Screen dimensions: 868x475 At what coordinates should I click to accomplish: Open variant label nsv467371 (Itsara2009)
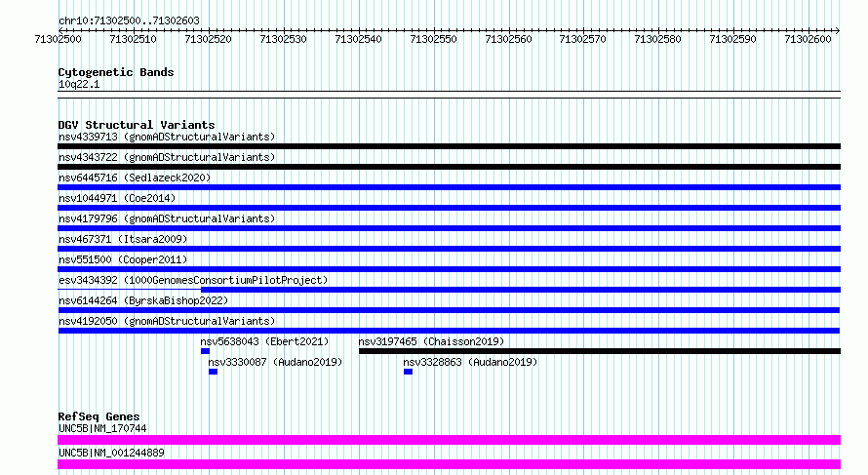123,239
